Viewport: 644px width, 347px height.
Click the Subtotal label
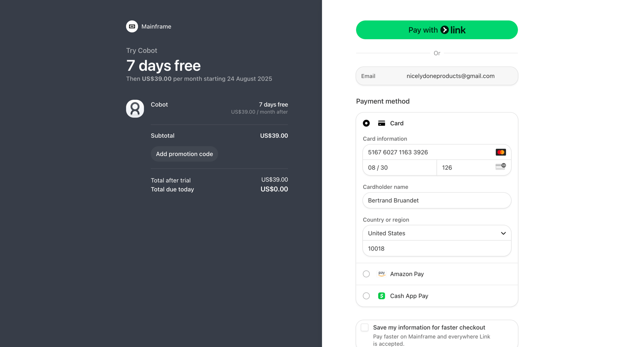click(x=163, y=136)
